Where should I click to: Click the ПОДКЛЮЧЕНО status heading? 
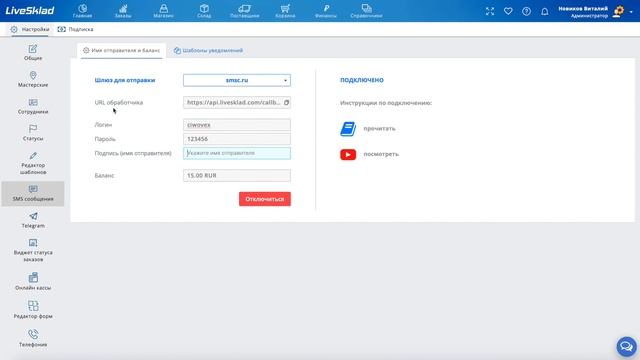point(362,80)
